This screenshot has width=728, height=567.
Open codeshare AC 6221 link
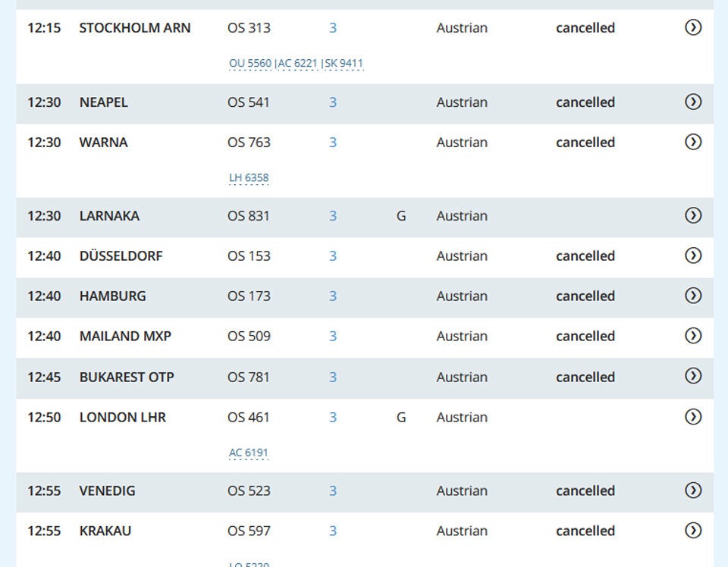[297, 64]
